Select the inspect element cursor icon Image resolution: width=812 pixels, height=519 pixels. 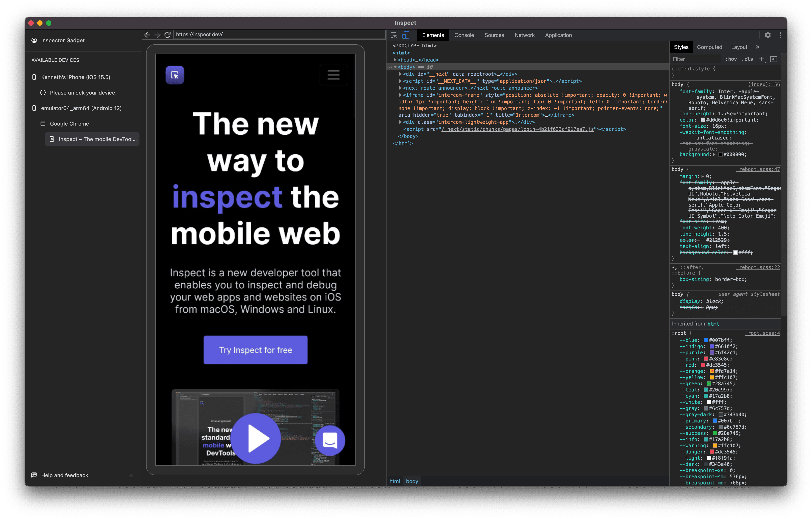[394, 35]
